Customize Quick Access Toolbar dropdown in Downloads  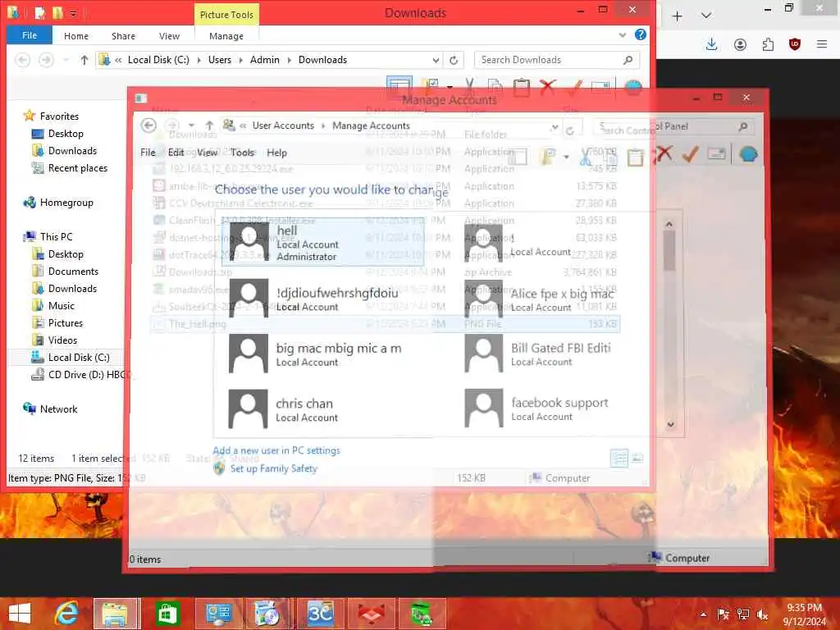coord(73,13)
